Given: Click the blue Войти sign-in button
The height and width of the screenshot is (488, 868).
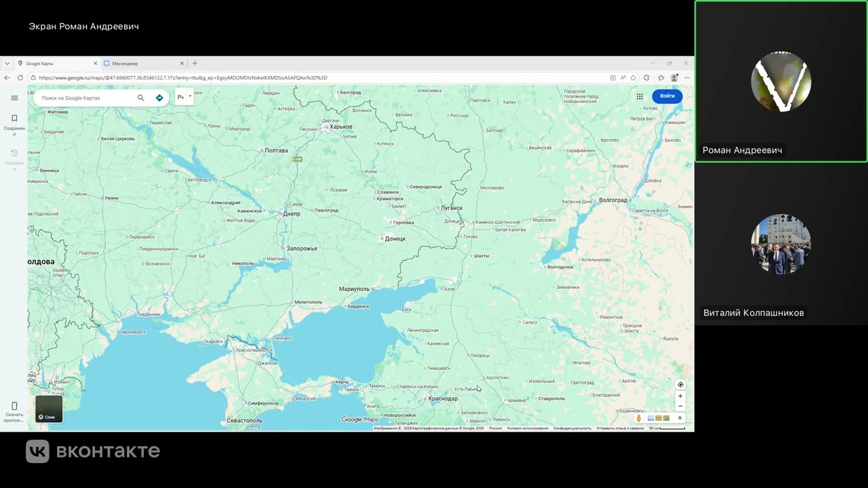Looking at the screenshot, I should pyautogui.click(x=667, y=96).
